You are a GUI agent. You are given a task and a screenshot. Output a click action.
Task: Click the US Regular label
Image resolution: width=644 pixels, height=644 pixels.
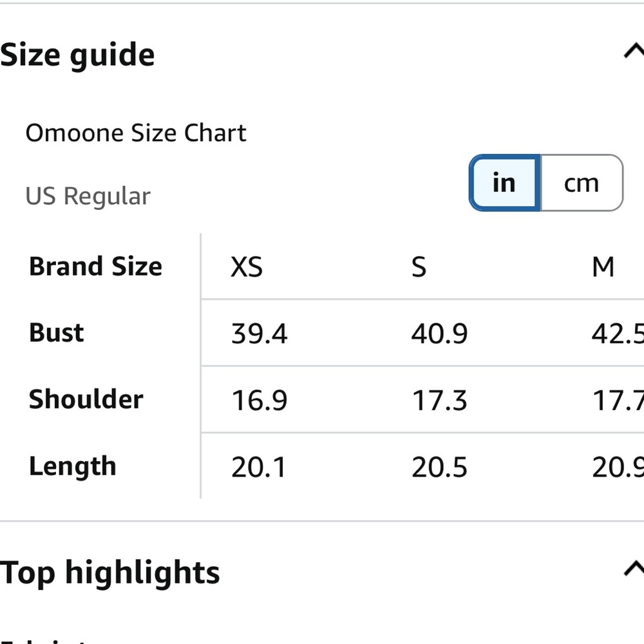pos(88,196)
